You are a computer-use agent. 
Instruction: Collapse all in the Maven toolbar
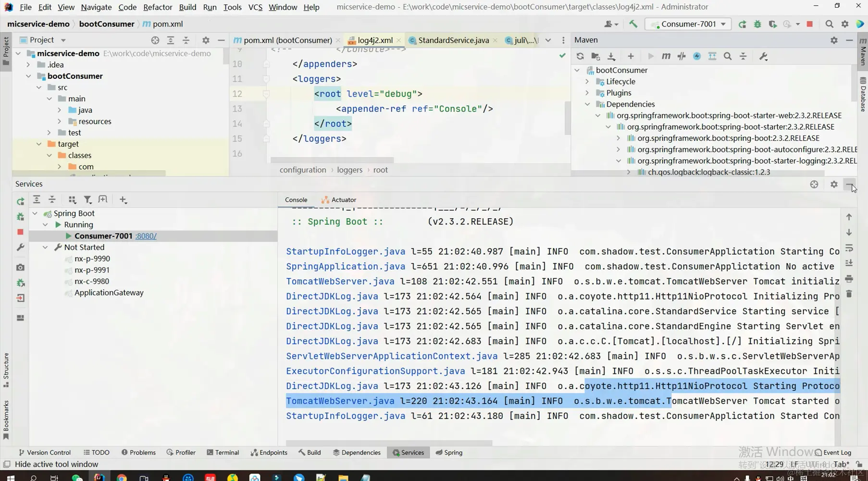[x=743, y=56]
